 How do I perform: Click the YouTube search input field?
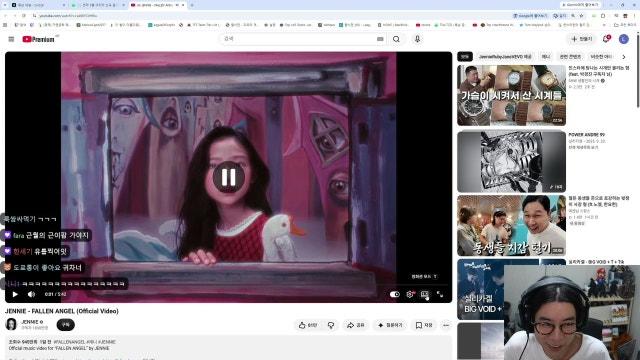click(299, 39)
